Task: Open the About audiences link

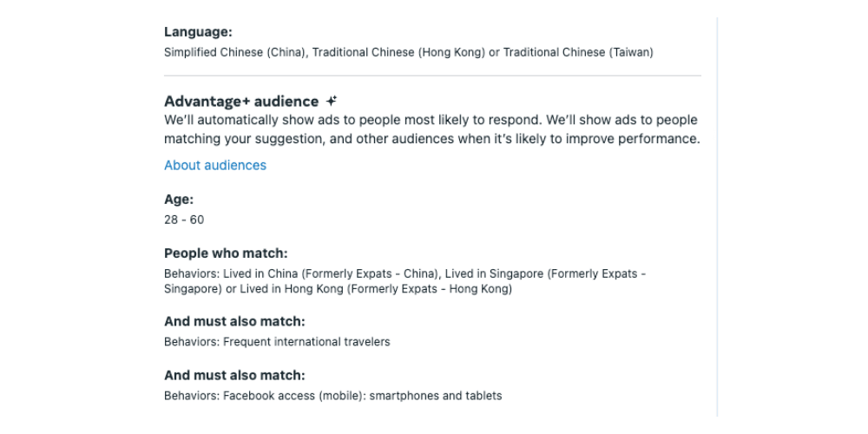Action: tap(214, 165)
